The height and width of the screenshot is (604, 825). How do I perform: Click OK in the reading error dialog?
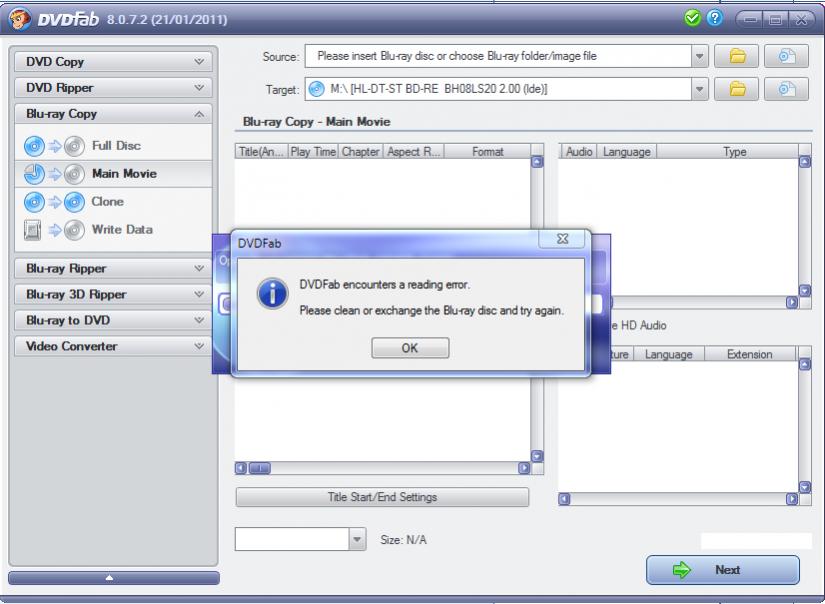(x=410, y=348)
